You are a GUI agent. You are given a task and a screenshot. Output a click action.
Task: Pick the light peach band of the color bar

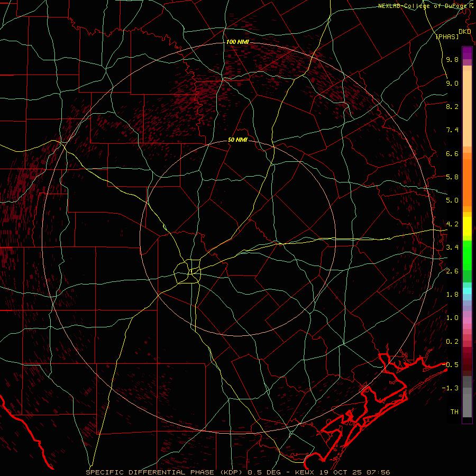467,108
